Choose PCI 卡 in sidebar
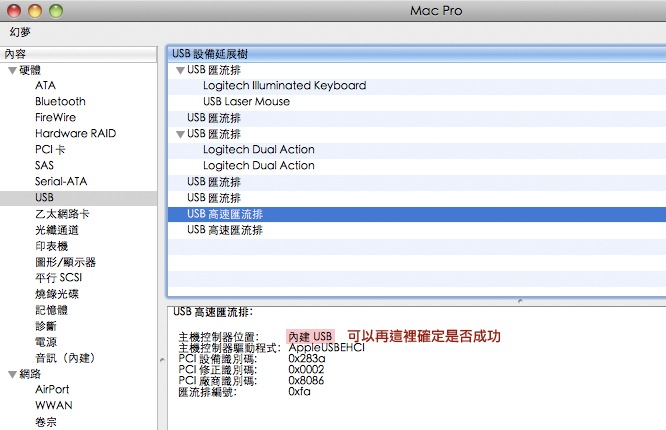 [x=50, y=150]
